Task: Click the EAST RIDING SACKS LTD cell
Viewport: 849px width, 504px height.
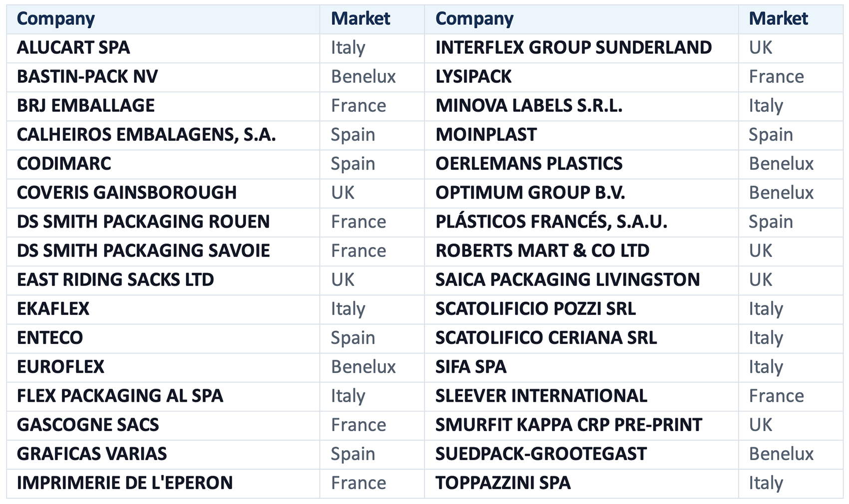Action: pyautogui.click(x=163, y=280)
